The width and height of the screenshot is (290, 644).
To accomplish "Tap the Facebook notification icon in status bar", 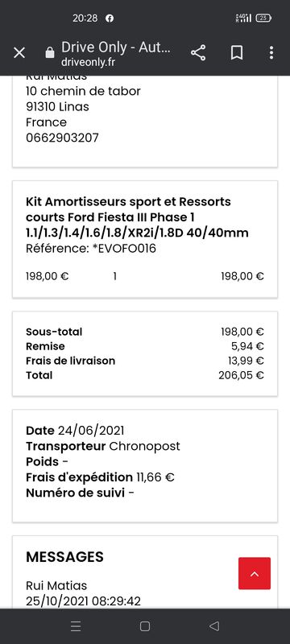I will tap(110, 18).
